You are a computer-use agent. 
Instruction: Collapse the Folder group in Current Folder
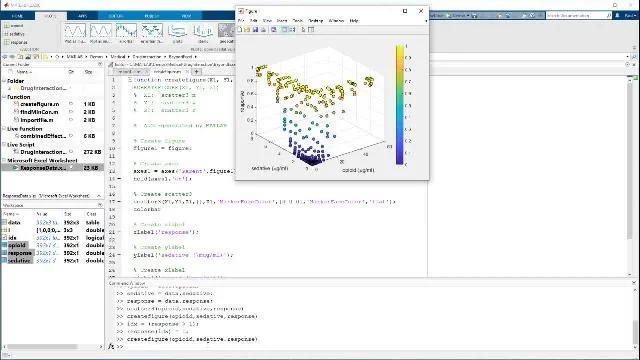[4, 81]
